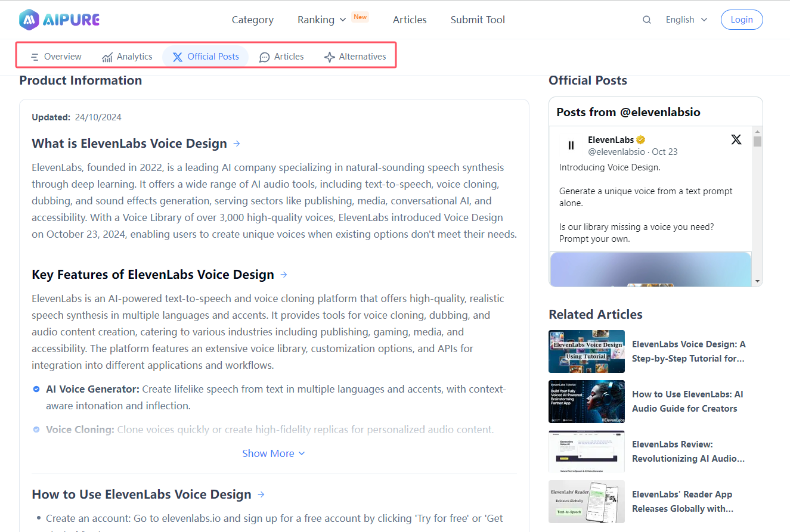The height and width of the screenshot is (532, 790).
Task: Open the Voice Design Tutorial article thumbnail
Action: coord(587,351)
